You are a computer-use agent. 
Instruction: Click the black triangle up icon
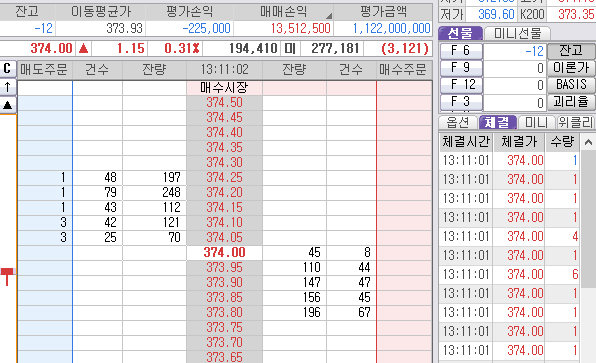coord(7,105)
